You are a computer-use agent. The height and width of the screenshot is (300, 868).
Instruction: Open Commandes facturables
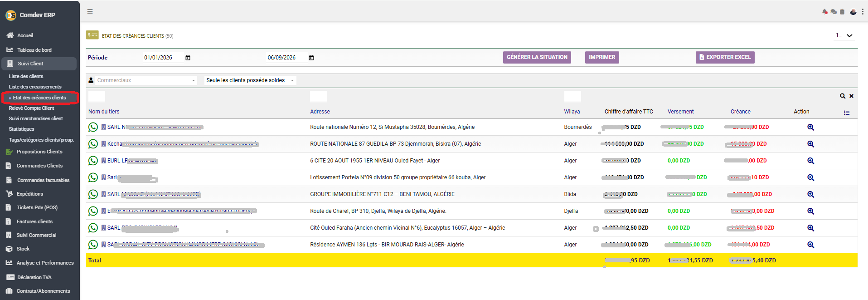44,180
